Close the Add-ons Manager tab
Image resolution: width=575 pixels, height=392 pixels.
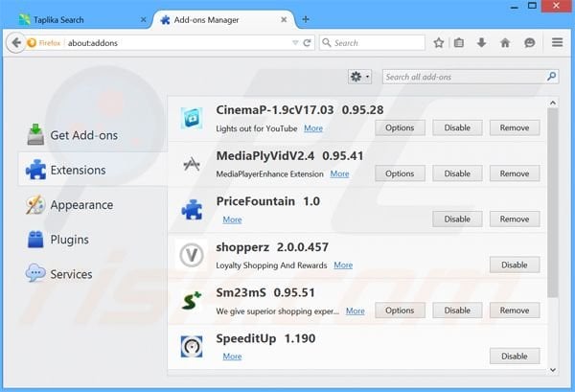point(284,19)
